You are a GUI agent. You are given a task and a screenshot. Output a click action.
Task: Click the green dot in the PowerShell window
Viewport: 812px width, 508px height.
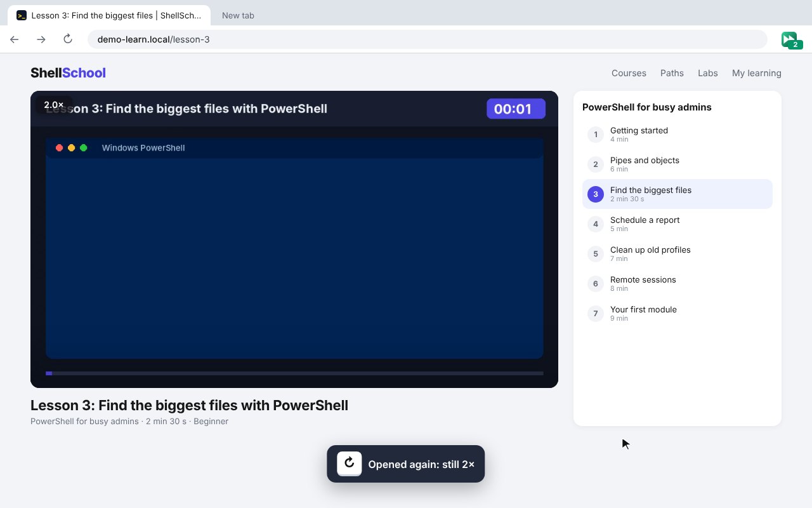click(x=84, y=148)
